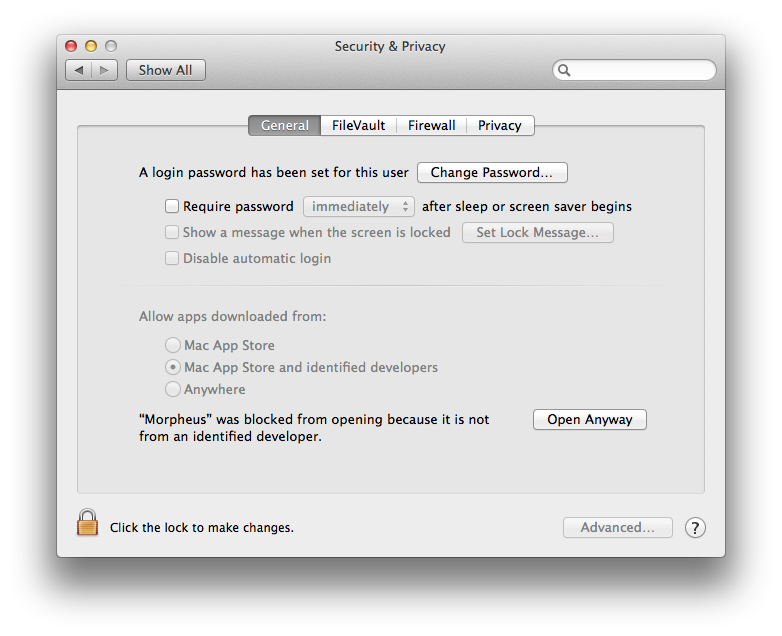The height and width of the screenshot is (636, 782).
Task: Switch to the Privacy tab
Action: pos(499,126)
